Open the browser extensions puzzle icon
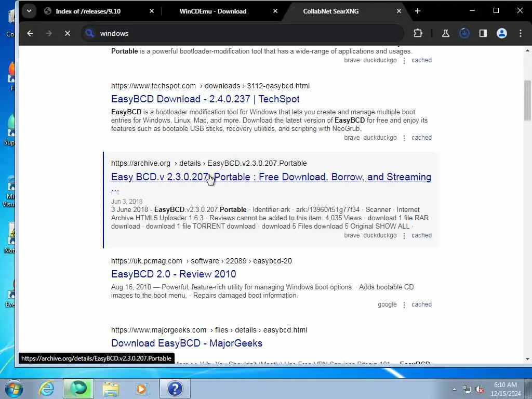Screen dimensions: 532x399 coord(418,33)
